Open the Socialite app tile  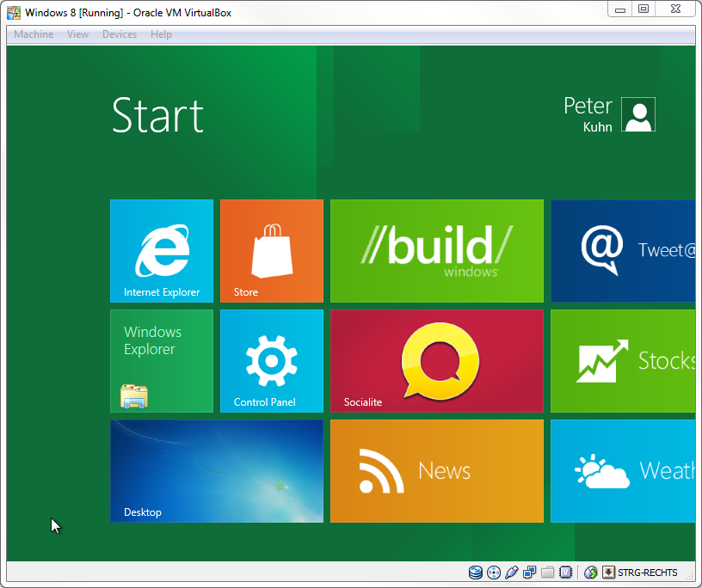(437, 361)
